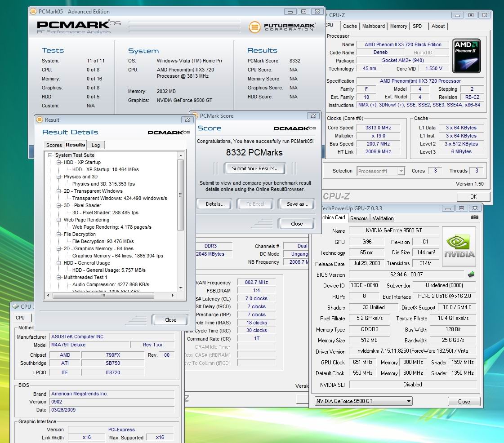Click the result tree scroll up arrow
The image size is (504, 443).
(x=181, y=155)
